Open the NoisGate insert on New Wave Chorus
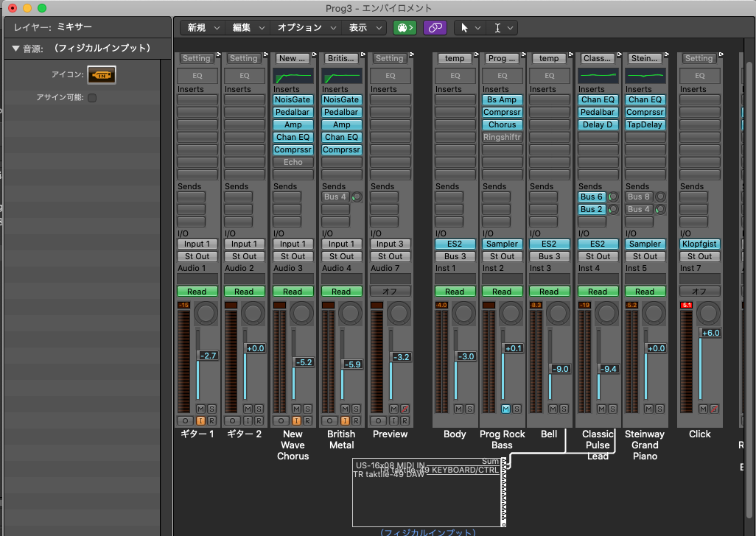The image size is (756, 536). pos(293,100)
